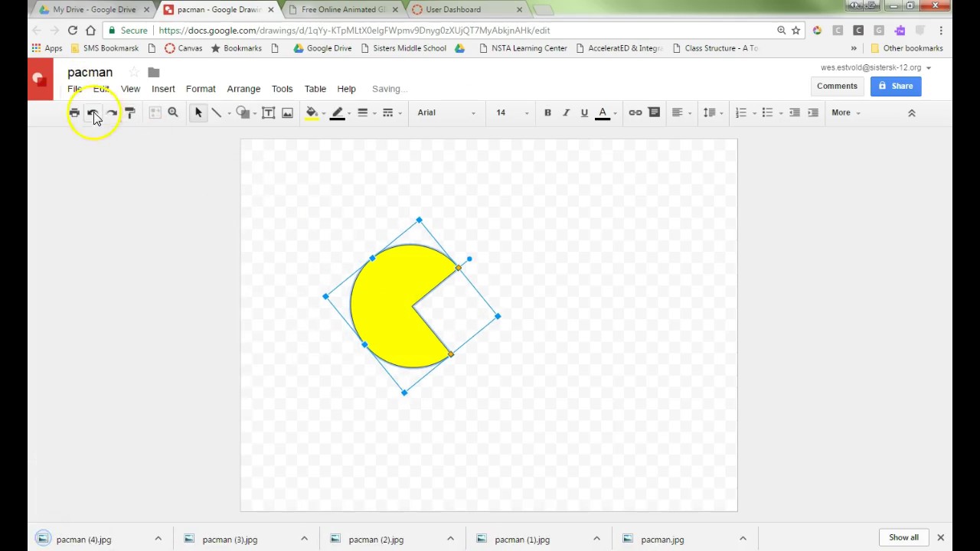Click the Insert comment icon
Image resolution: width=980 pixels, height=551 pixels.
654,112
